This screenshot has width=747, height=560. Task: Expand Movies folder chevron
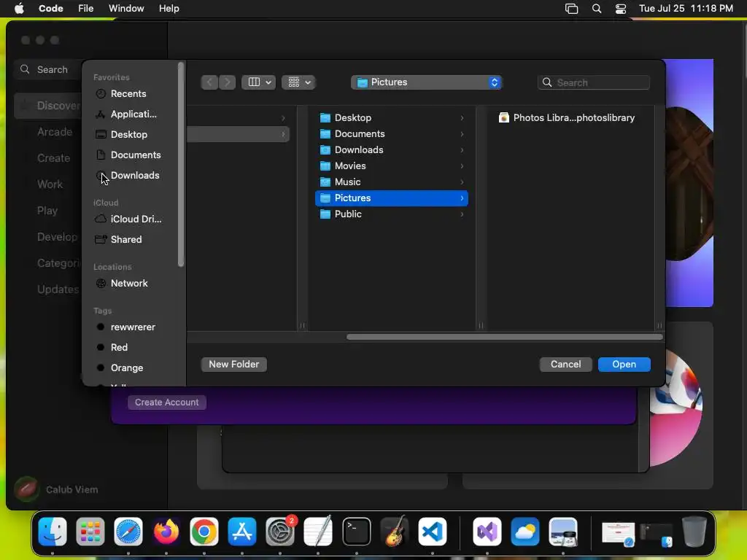click(x=462, y=166)
